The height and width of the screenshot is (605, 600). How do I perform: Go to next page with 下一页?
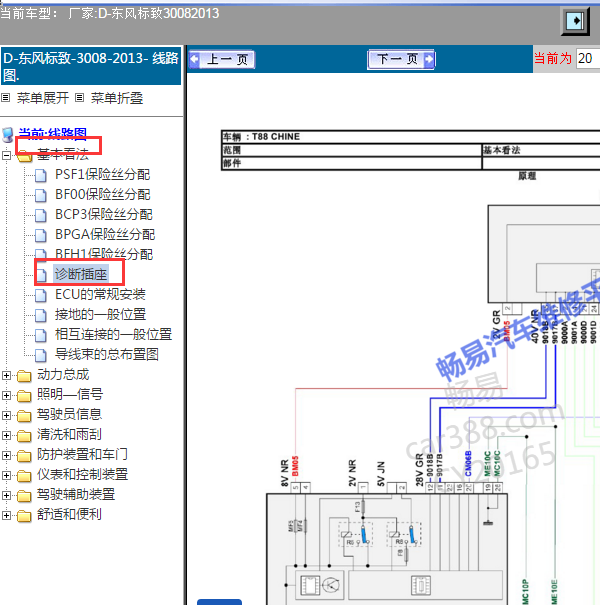coord(401,59)
